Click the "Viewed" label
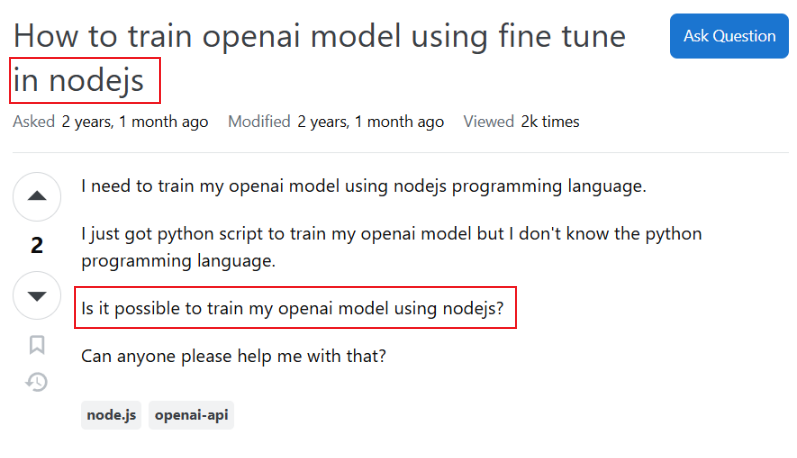The height and width of the screenshot is (458, 797). click(487, 122)
